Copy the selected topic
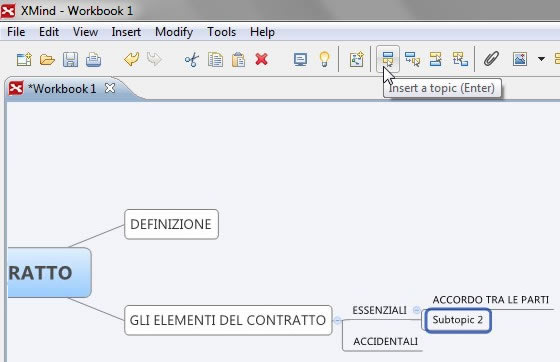 coord(215,59)
